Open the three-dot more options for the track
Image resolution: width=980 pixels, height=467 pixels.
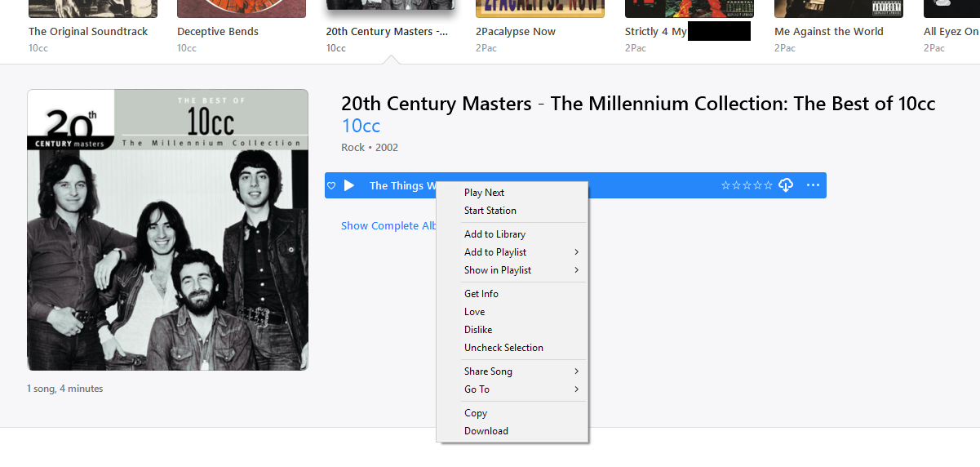click(x=813, y=185)
